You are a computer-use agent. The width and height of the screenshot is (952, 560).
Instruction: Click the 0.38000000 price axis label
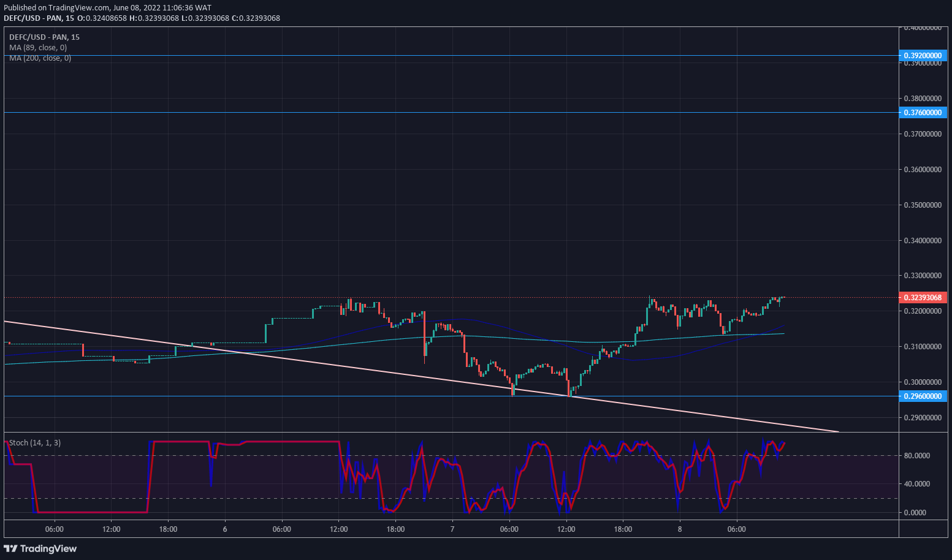(923, 98)
